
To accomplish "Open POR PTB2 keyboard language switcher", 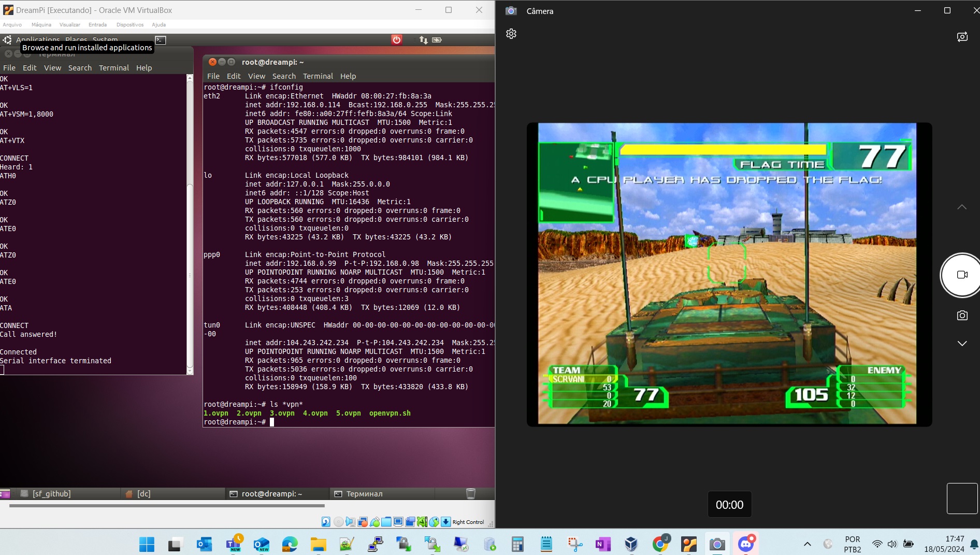I will 853,544.
